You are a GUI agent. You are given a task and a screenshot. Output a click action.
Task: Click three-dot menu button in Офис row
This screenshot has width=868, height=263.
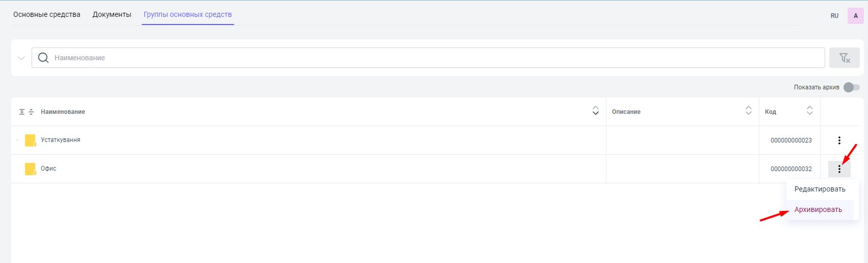coord(839,169)
